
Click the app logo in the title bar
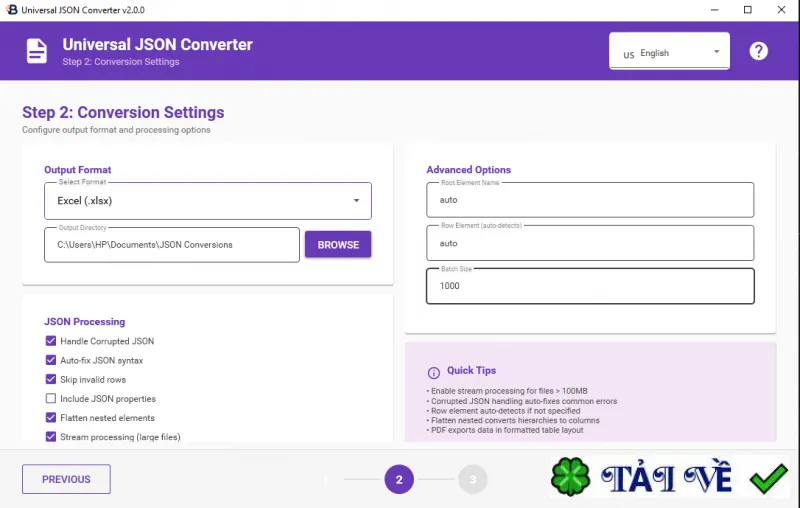pos(11,10)
